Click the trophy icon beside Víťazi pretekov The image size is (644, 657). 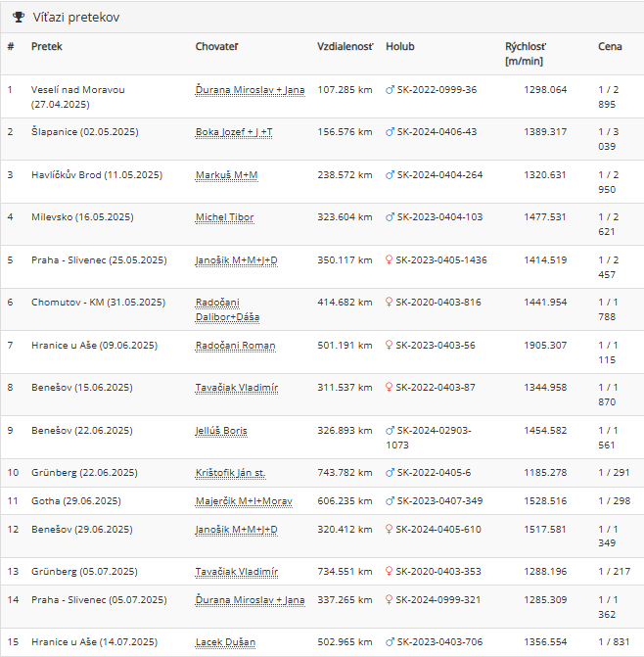tap(19, 18)
